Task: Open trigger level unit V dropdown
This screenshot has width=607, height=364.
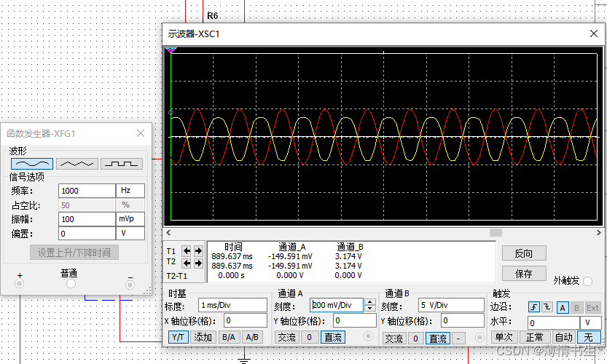Action: pyautogui.click(x=590, y=323)
